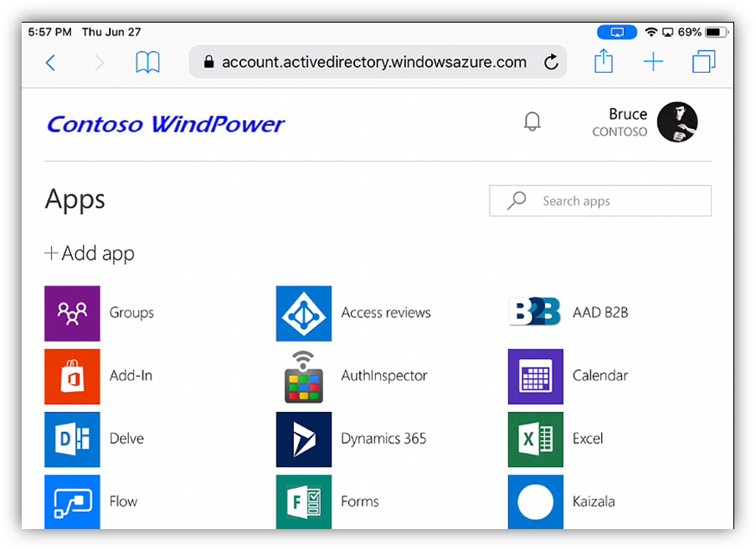Viewport: 756px width, 550px height.
Task: Show all tabs with the tabs icon
Action: coord(703,62)
